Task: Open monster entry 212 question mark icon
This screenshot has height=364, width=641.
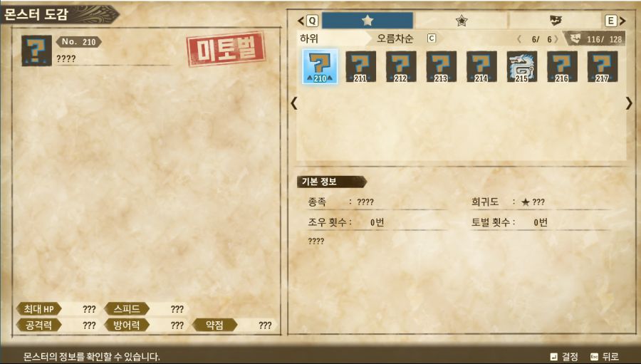Action: coord(401,67)
